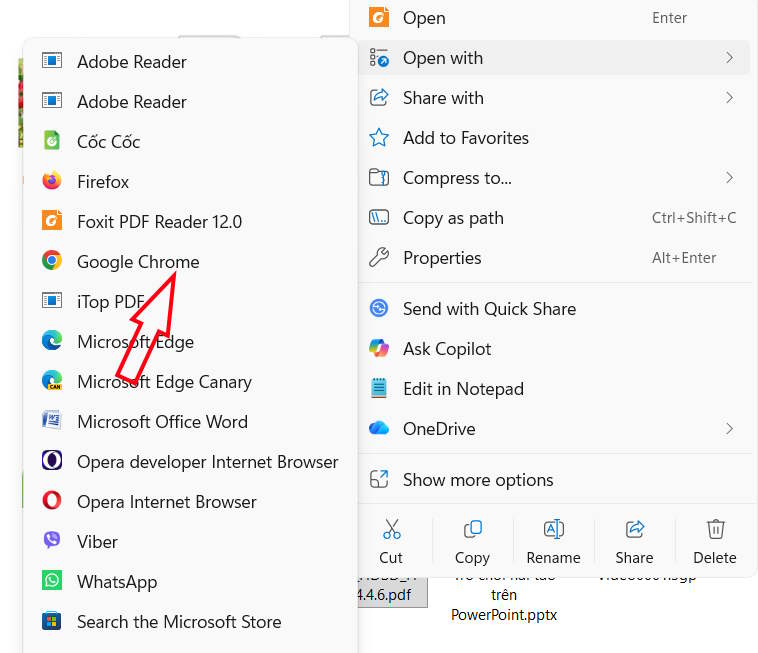Click the Opera developer browser icon
Screen dimensions: 758x653
point(52,461)
